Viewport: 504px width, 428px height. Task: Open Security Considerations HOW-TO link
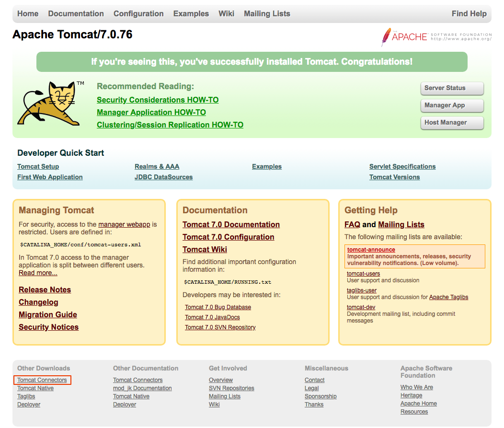(158, 100)
